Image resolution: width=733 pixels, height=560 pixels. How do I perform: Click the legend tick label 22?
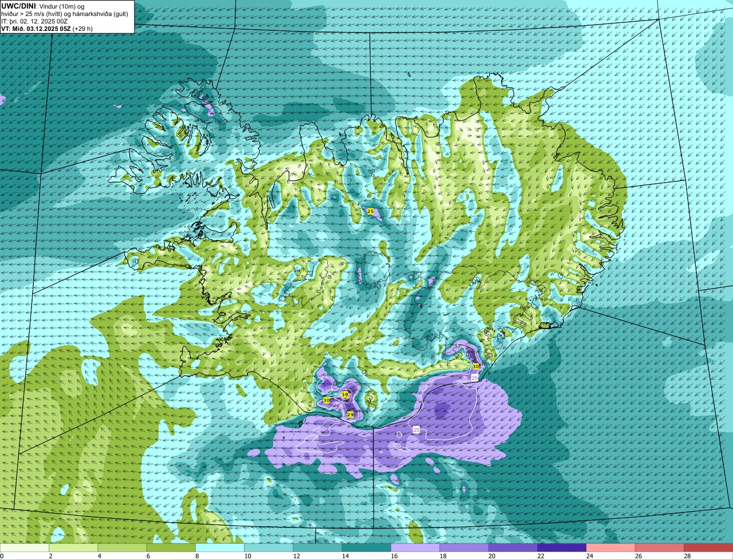(540, 556)
